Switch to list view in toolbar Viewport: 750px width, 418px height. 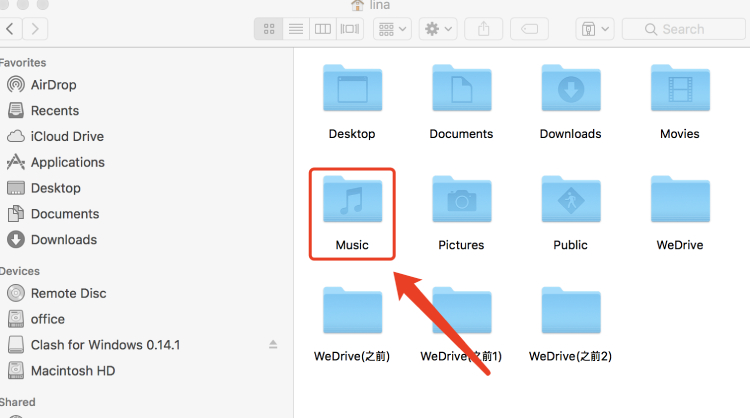[296, 29]
